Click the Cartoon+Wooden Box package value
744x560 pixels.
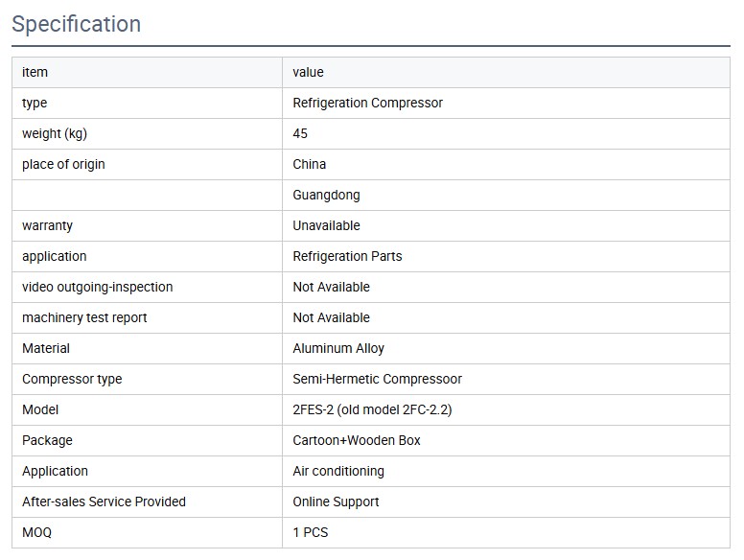[x=356, y=440]
